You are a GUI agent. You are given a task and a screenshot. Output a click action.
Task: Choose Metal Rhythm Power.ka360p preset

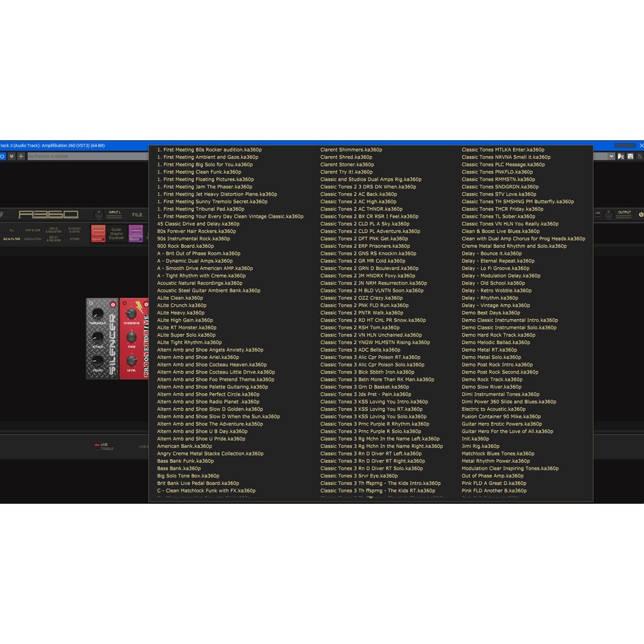[x=496, y=461]
